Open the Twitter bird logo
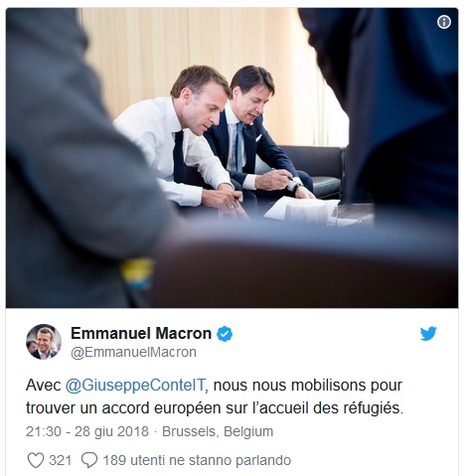This screenshot has width=471, height=476. [x=428, y=334]
